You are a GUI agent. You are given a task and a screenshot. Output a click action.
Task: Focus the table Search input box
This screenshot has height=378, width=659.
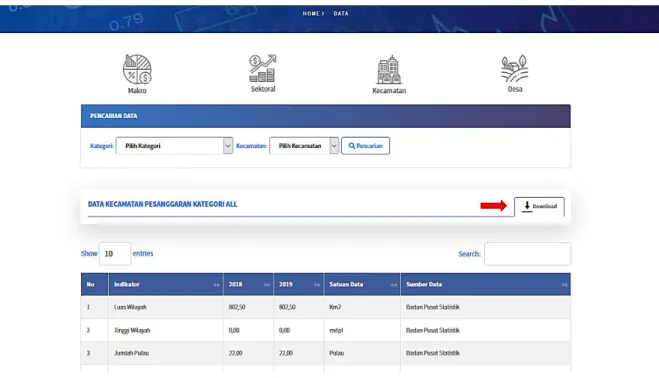[527, 254]
